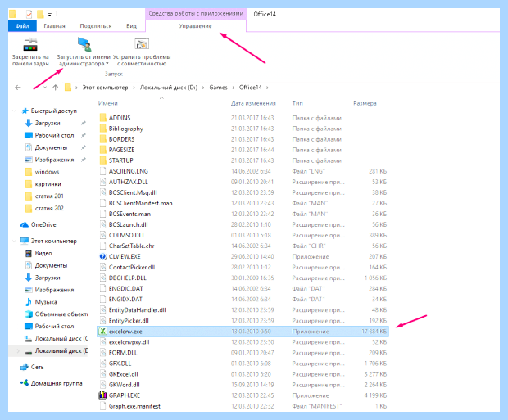The image size is (508, 420).
Task: Click OneDrive cloud icon in sidebar
Action: [25, 224]
